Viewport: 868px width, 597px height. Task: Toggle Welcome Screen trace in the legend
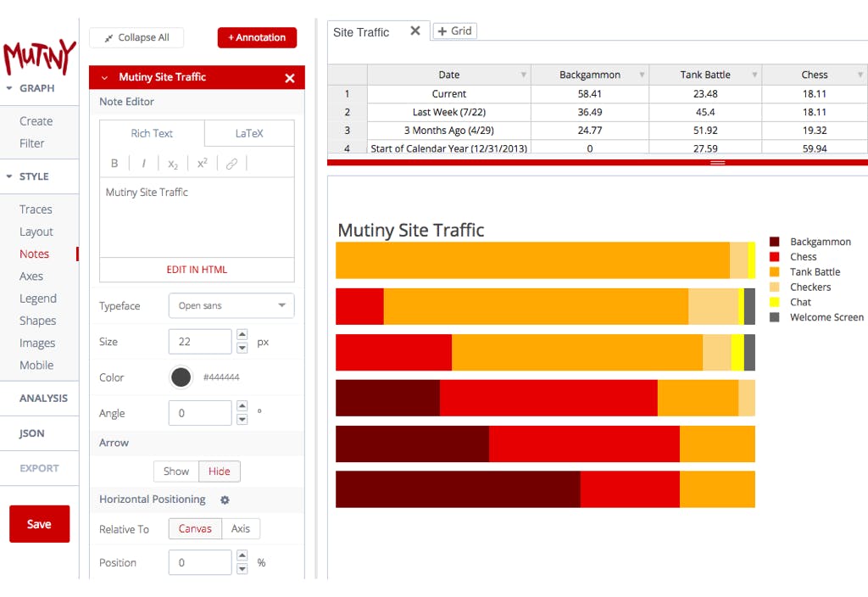coord(816,317)
